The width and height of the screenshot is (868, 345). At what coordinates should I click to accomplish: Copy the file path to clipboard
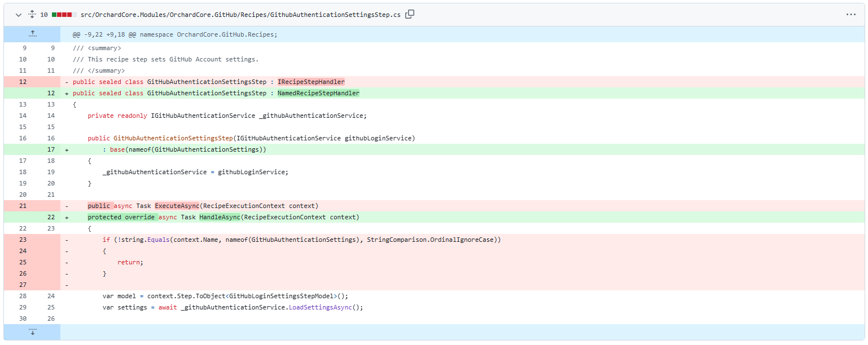pyautogui.click(x=410, y=14)
